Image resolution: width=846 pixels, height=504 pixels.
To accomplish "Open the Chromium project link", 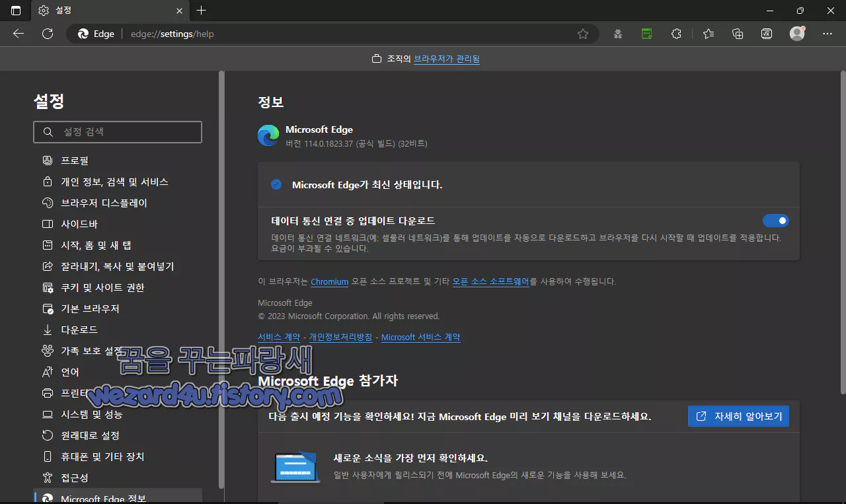I will click(x=329, y=281).
